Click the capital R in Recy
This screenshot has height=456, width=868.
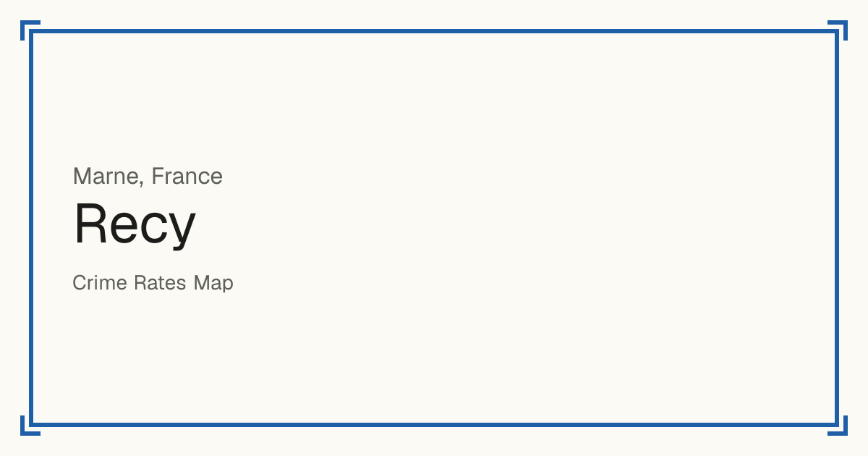click(x=90, y=223)
